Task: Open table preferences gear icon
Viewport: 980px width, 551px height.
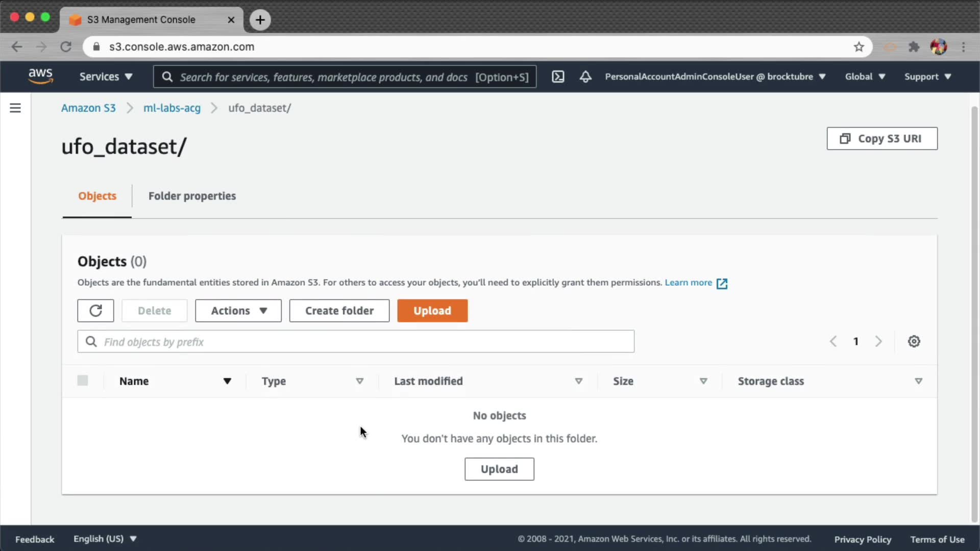Action: point(914,341)
